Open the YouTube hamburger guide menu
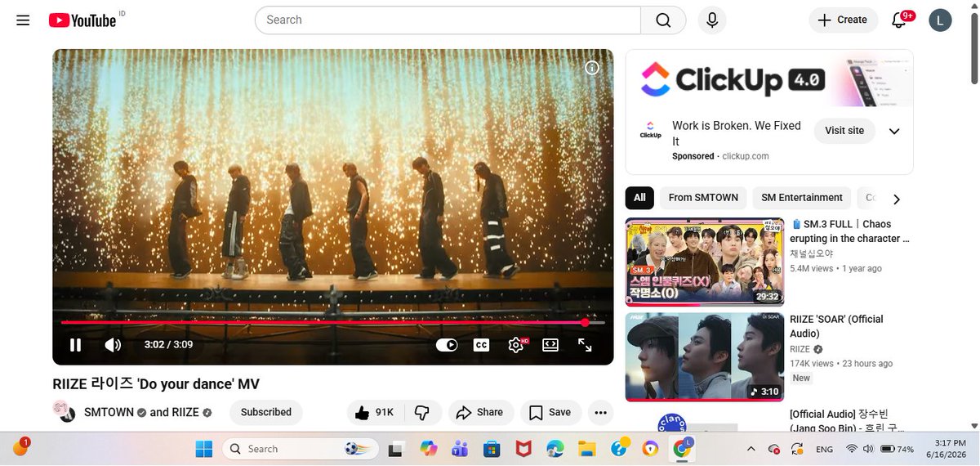 pyautogui.click(x=23, y=20)
